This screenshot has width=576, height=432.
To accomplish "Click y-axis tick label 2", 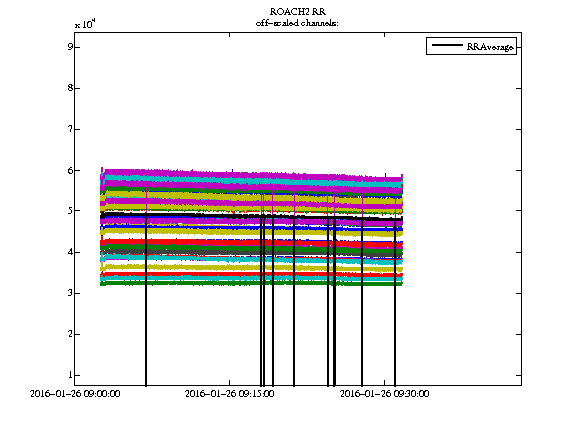I will [70, 334].
